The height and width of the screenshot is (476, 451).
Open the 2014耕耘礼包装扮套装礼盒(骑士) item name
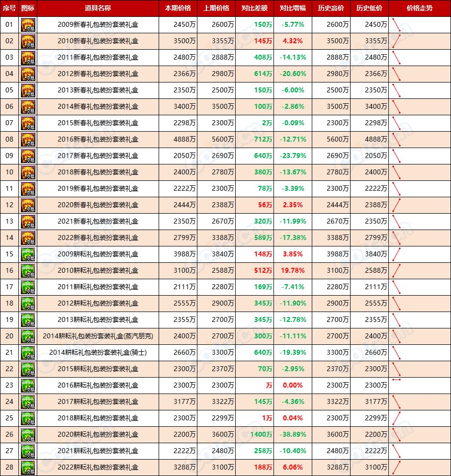(98, 352)
